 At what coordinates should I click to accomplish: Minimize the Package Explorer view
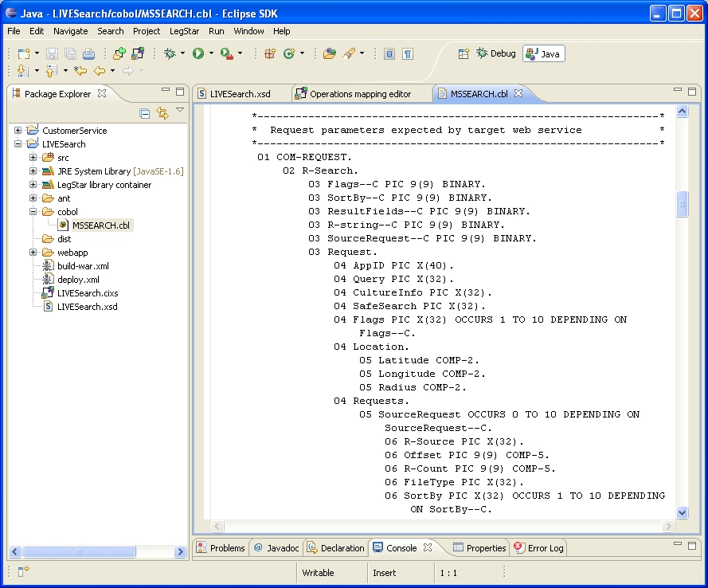(166, 90)
